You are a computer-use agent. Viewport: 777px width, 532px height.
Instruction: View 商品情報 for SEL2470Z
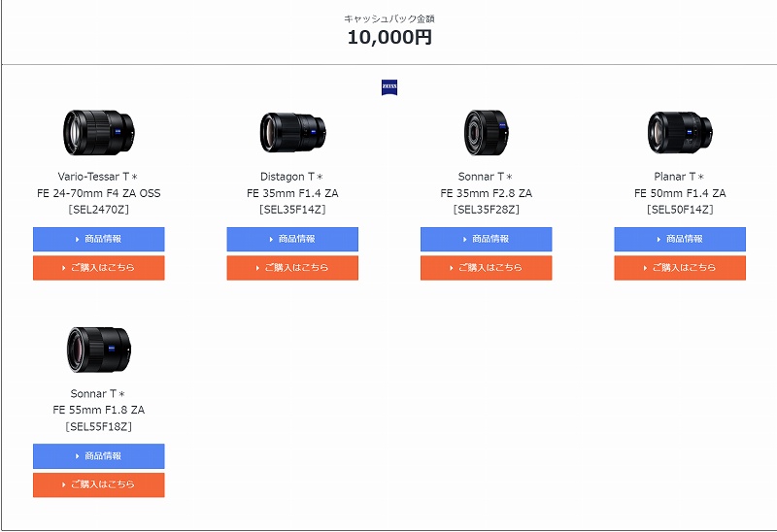coord(99,239)
